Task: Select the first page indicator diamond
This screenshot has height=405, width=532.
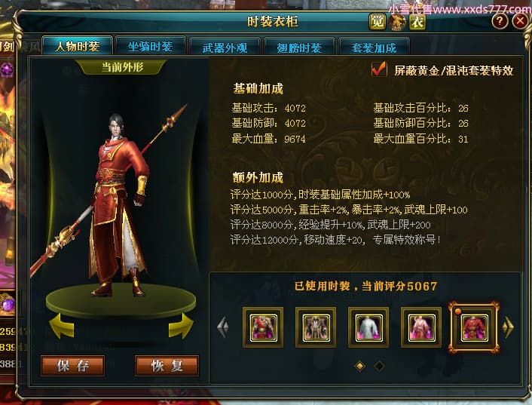Action: (360, 366)
